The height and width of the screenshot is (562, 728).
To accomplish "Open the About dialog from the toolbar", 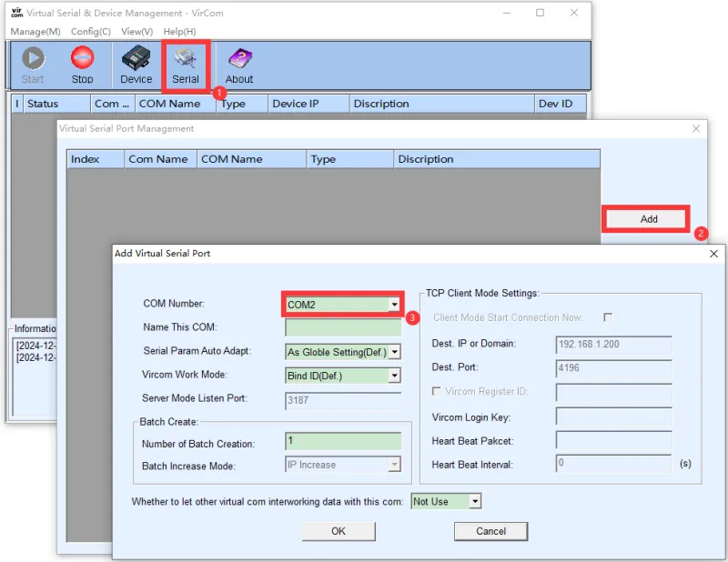I will click(238, 63).
